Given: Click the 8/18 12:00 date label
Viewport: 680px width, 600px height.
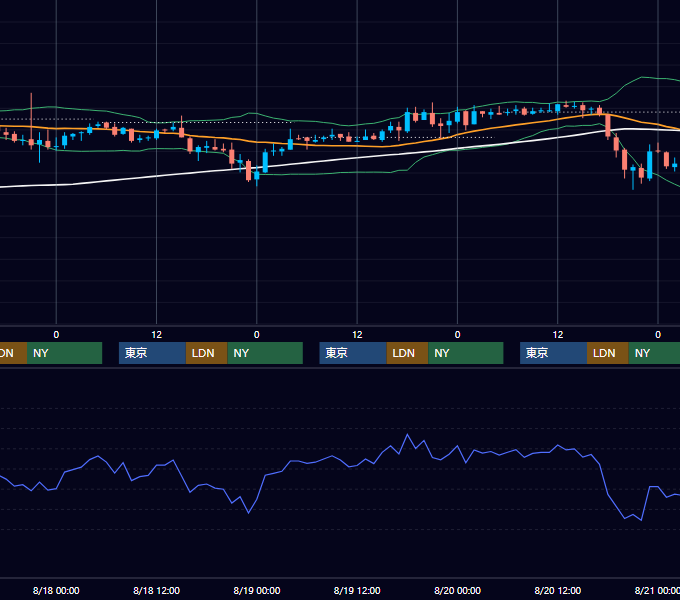Looking at the screenshot, I should pos(157,590).
